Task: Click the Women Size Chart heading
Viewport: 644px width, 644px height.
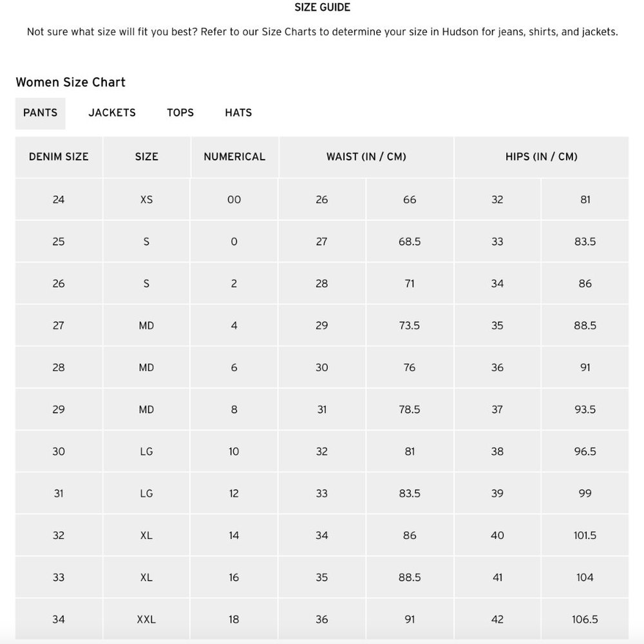Action: [70, 82]
